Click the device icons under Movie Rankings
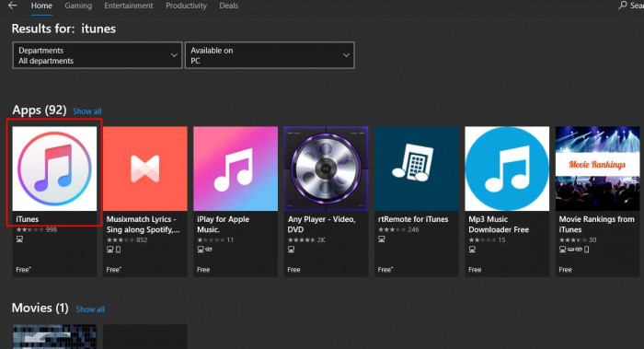Image resolution: width=644 pixels, height=349 pixels. pos(574,250)
